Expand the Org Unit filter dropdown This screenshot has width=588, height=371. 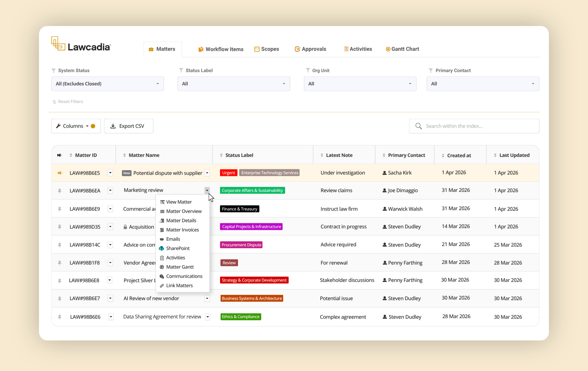click(360, 84)
